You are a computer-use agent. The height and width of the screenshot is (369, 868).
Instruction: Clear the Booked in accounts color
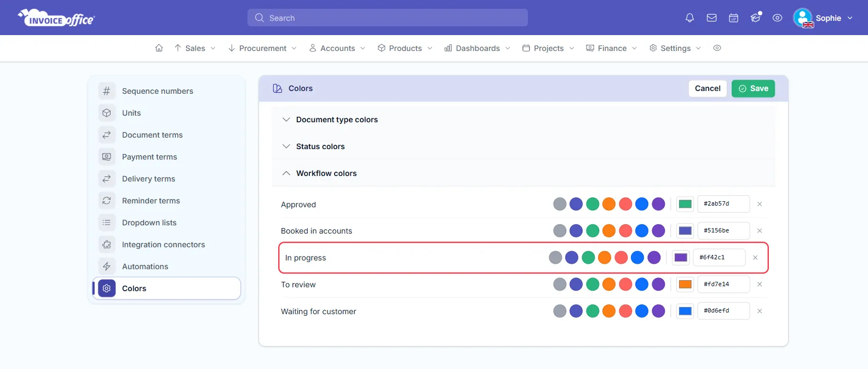coord(760,231)
